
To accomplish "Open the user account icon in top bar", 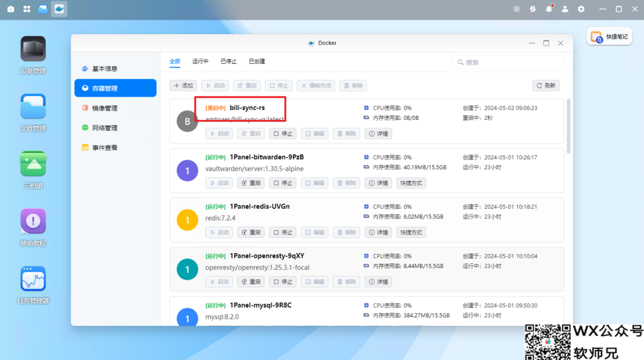I will (x=565, y=9).
